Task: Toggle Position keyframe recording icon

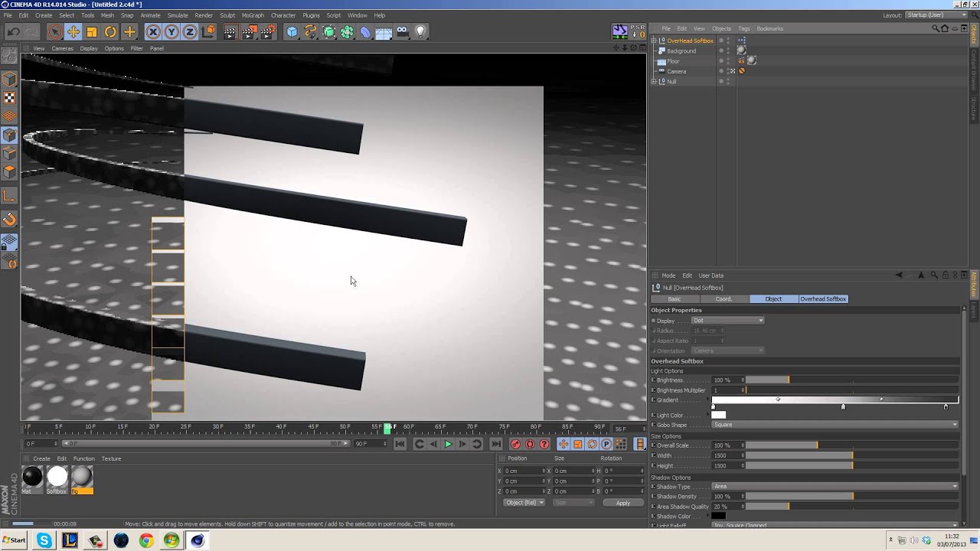Action: 563,444
